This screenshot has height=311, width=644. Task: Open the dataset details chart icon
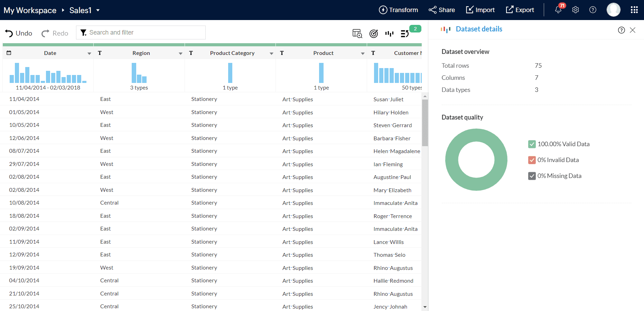(x=390, y=34)
